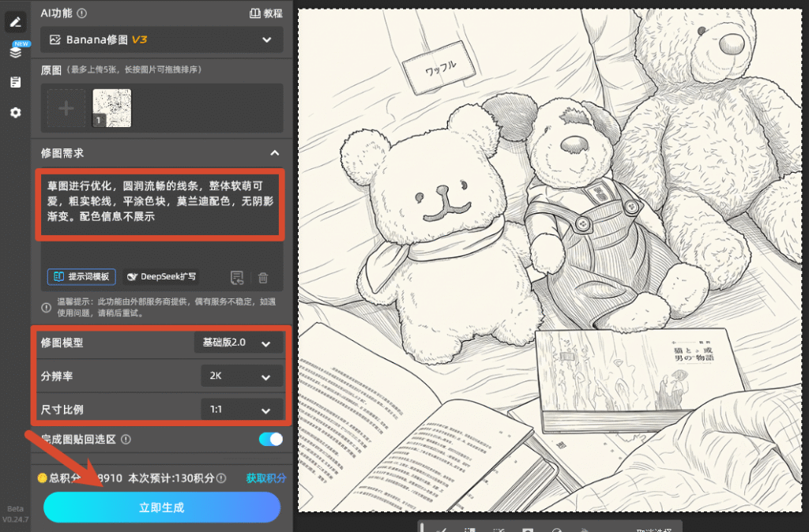Select the pen edit tool in sidebar
This screenshot has width=809, height=532.
(x=16, y=21)
